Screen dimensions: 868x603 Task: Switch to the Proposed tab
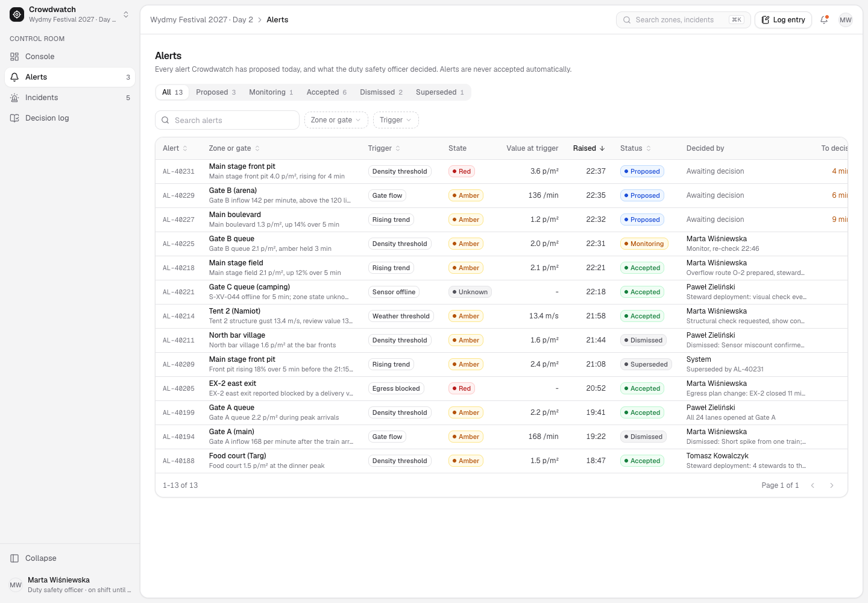click(x=216, y=92)
